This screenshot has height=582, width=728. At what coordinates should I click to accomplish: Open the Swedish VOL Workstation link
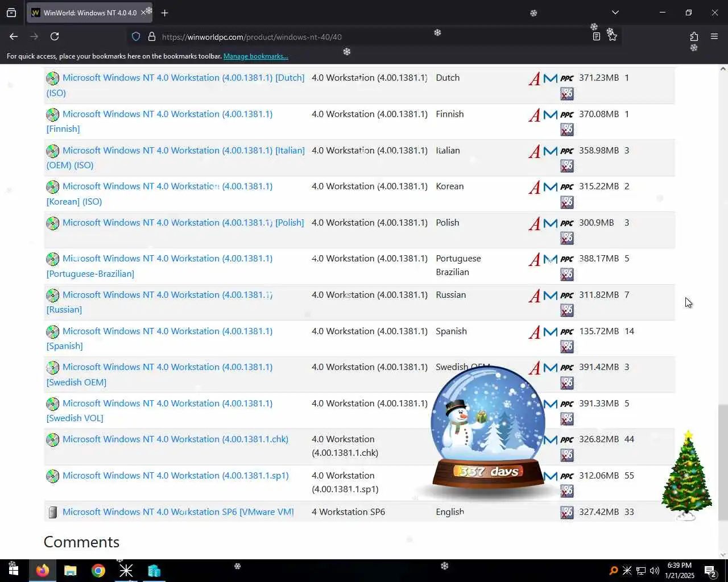point(159,410)
